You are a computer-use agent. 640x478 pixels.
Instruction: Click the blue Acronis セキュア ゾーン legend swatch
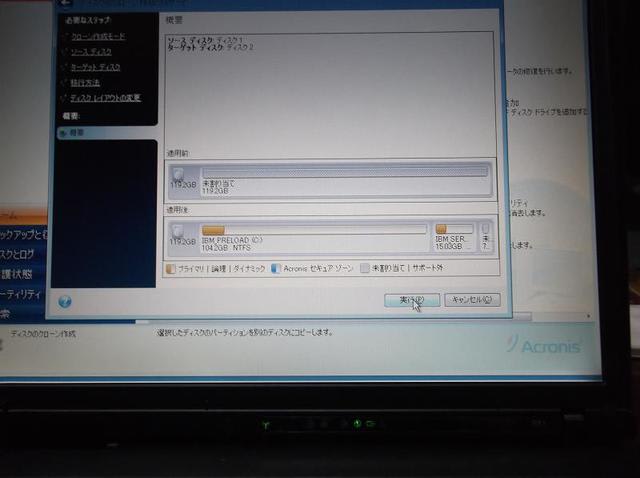[x=276, y=268]
